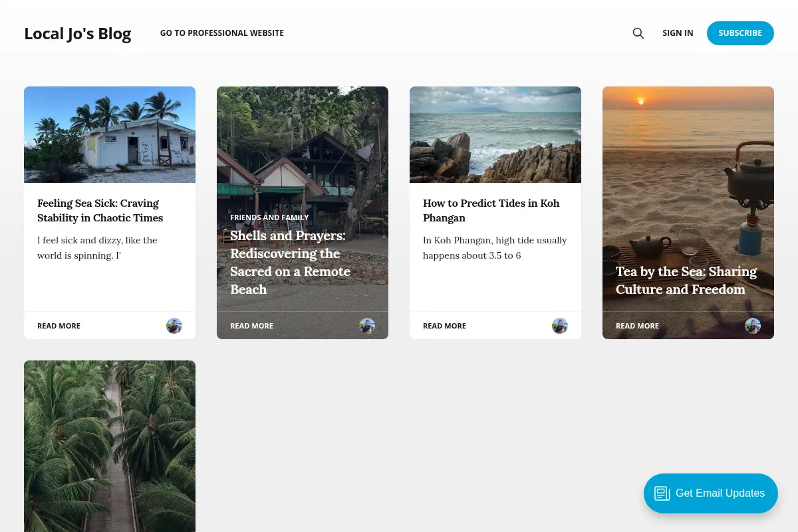
Task: Open 'How to Predict Tides in Koh Phangan' title
Action: (x=491, y=210)
